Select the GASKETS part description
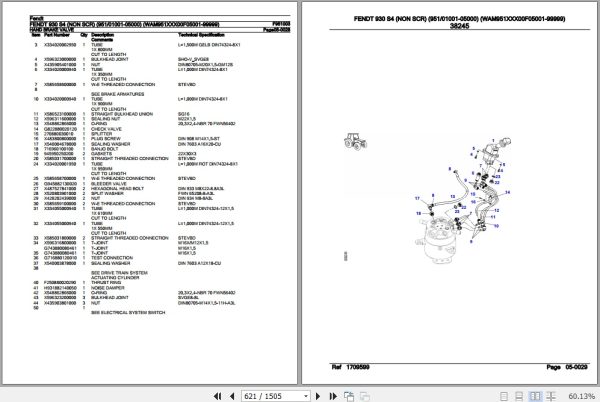Image resolution: width=600 pixels, height=402 pixels. [x=101, y=154]
